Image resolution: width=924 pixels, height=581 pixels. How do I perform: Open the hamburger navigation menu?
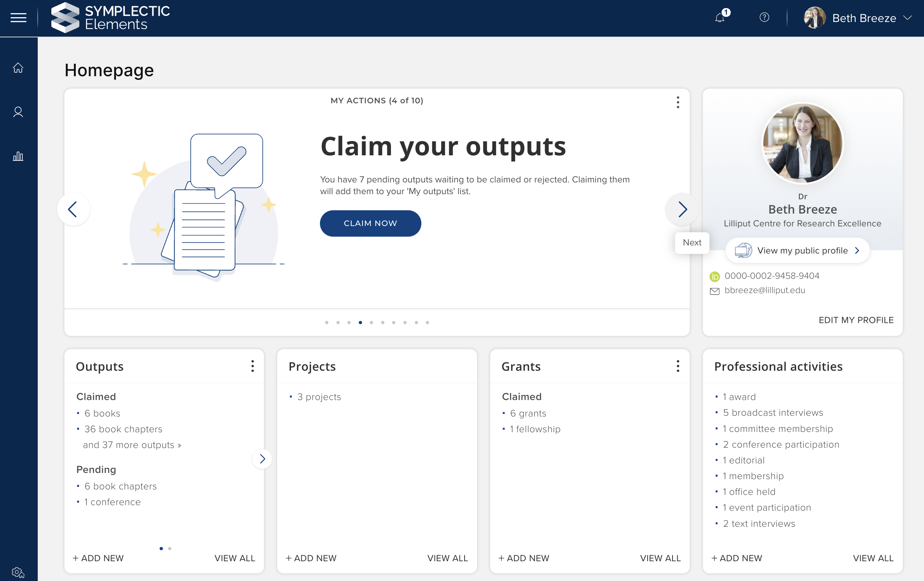click(x=18, y=18)
